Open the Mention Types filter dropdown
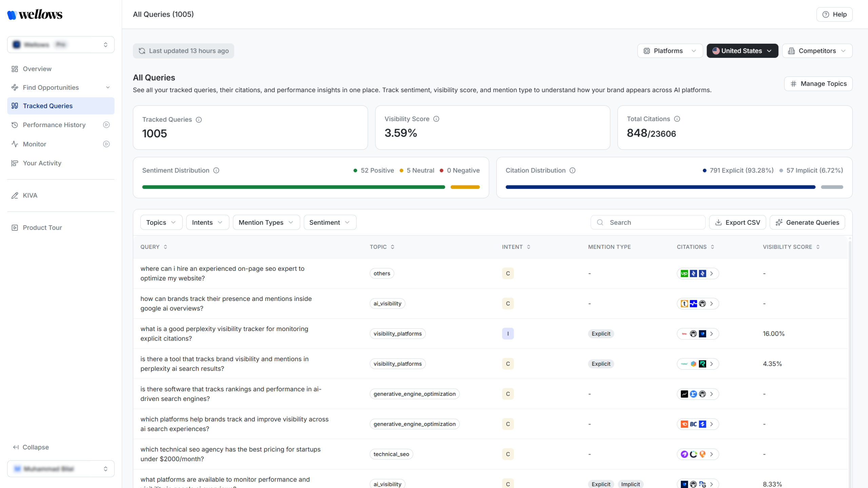The width and height of the screenshot is (868, 488). [x=266, y=223]
